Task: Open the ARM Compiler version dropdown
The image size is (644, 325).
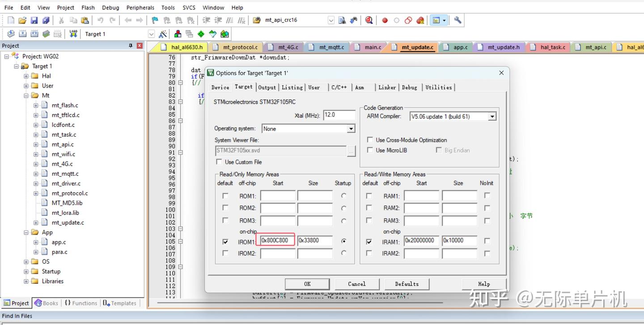Action: 491,116
